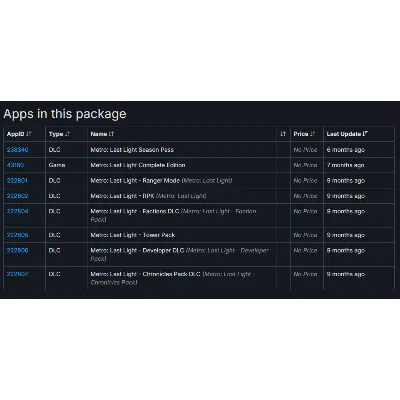Select Metro: Last Light - Tower Pack name
Image resolution: width=400 pixels, height=400 pixels.
[x=133, y=235]
